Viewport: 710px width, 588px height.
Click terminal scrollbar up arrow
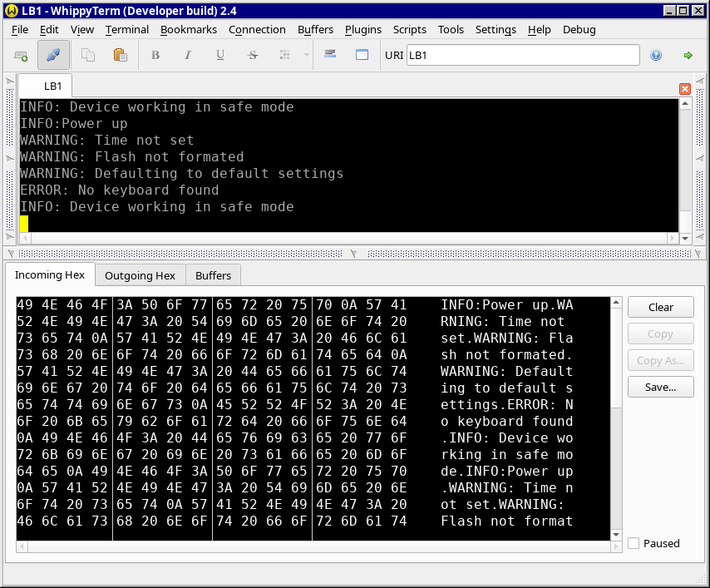pyautogui.click(x=685, y=104)
